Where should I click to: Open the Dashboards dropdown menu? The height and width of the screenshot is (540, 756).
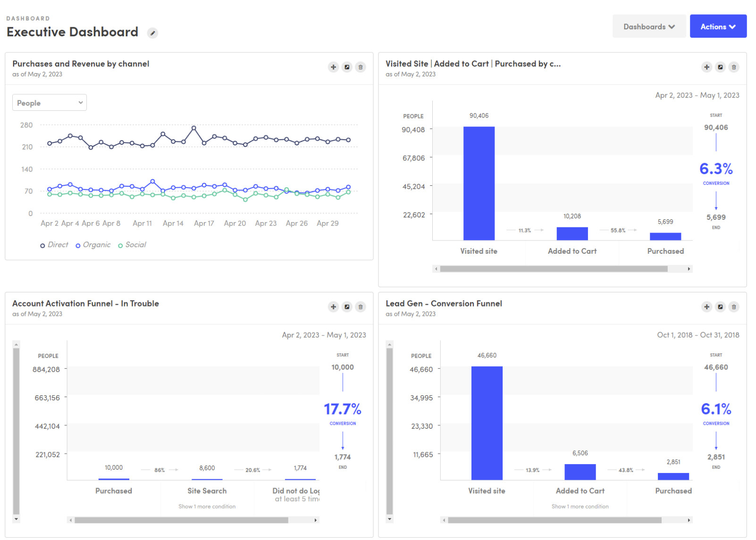pos(649,26)
